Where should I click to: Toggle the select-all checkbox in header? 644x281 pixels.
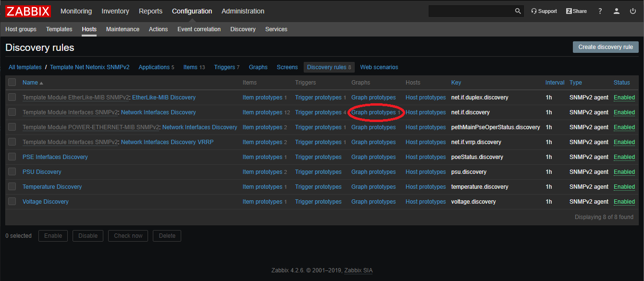pyautogui.click(x=12, y=83)
